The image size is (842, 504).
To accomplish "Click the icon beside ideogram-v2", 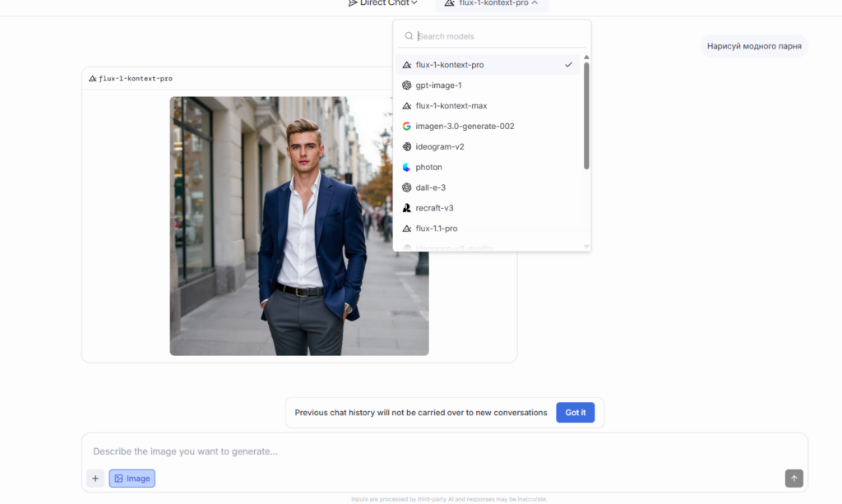I will click(x=407, y=146).
